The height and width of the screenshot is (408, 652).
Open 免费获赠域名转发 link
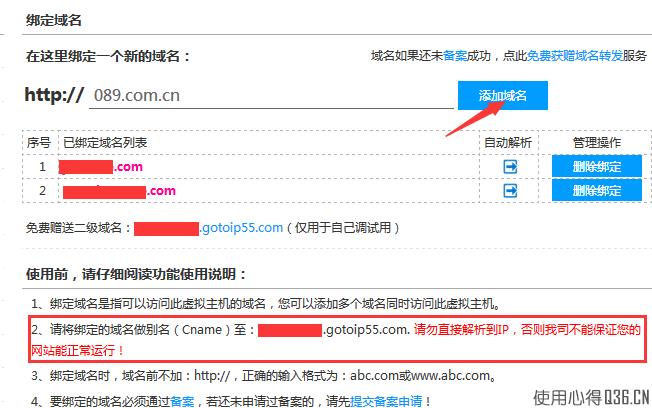[x=575, y=55]
